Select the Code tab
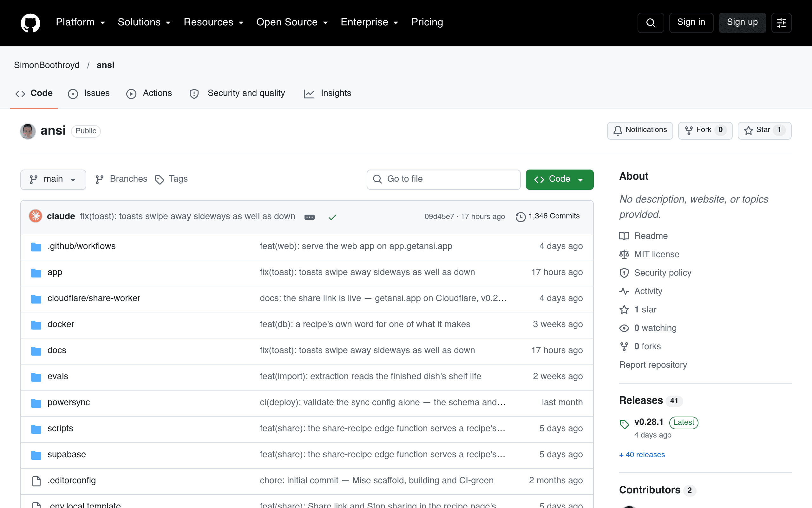The image size is (812, 508). (34, 93)
